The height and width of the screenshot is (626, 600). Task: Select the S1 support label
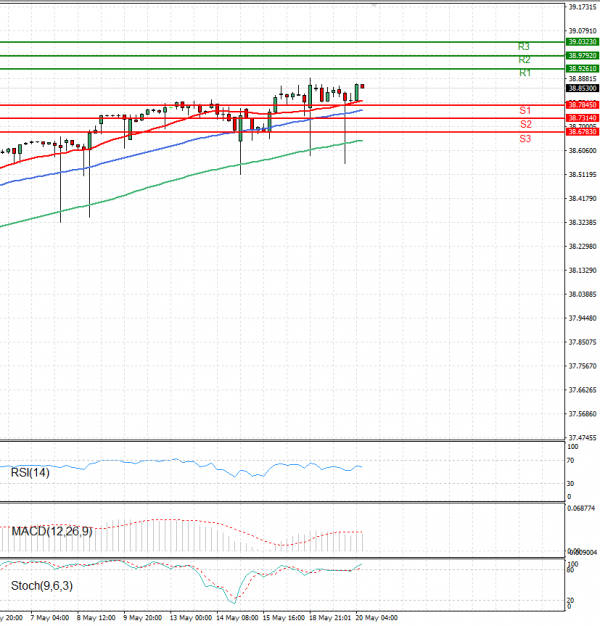coord(524,110)
